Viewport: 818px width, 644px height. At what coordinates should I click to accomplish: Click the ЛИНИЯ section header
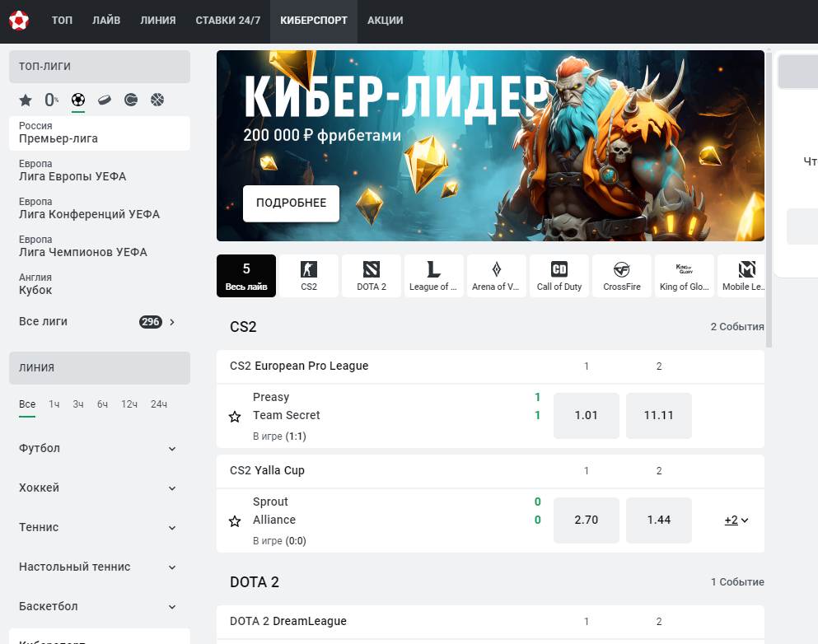click(x=99, y=367)
